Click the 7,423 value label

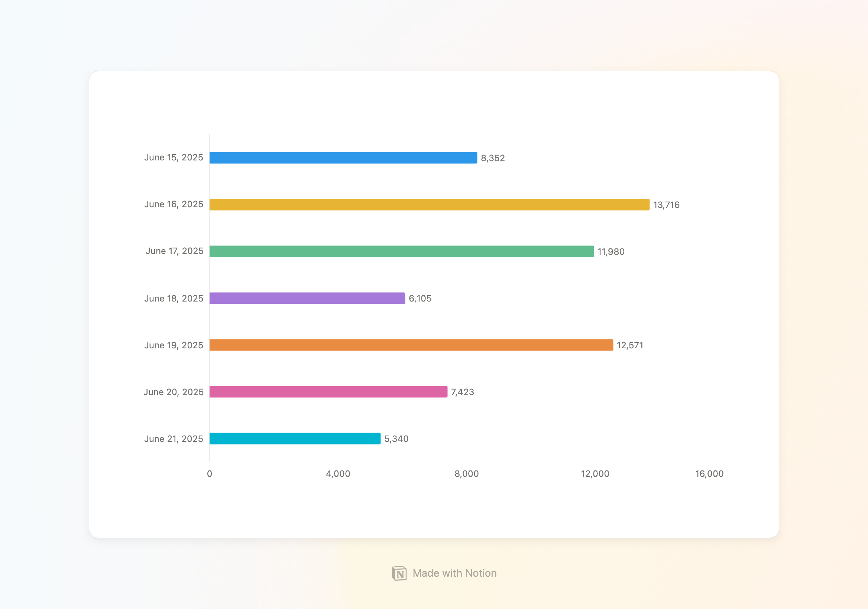[x=462, y=393]
